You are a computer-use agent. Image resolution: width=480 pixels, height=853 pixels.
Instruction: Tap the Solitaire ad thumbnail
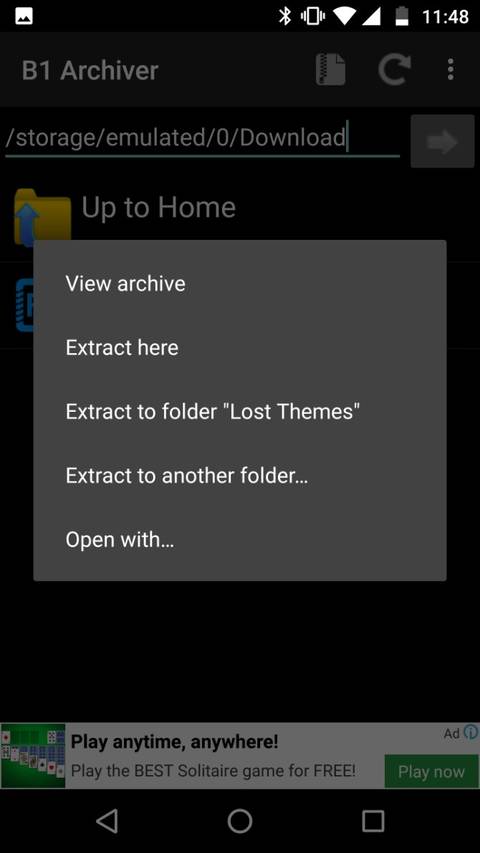[33, 756]
